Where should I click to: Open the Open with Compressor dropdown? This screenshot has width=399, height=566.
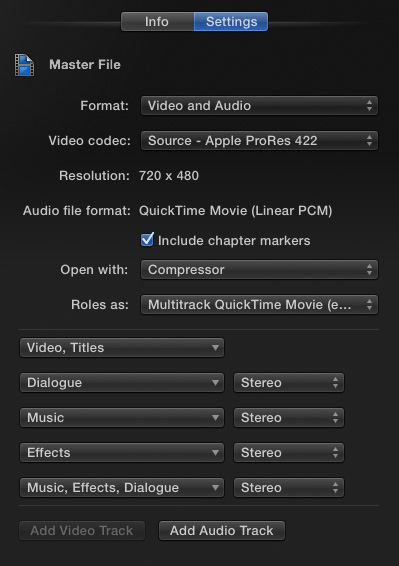[x=259, y=270]
